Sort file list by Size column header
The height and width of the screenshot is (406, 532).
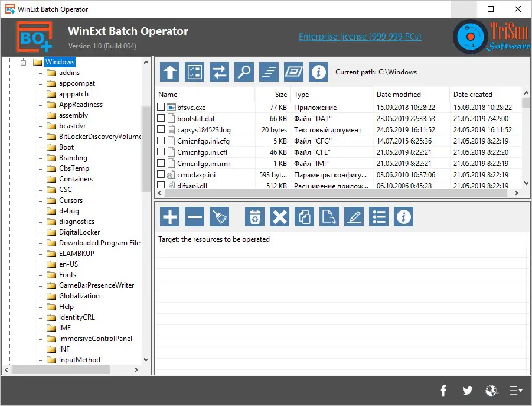(x=272, y=95)
